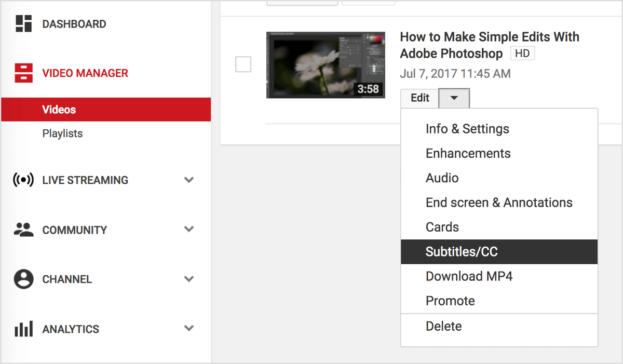Open the Photoshop tutorial video thumbnail
623x364 pixels.
tap(326, 65)
